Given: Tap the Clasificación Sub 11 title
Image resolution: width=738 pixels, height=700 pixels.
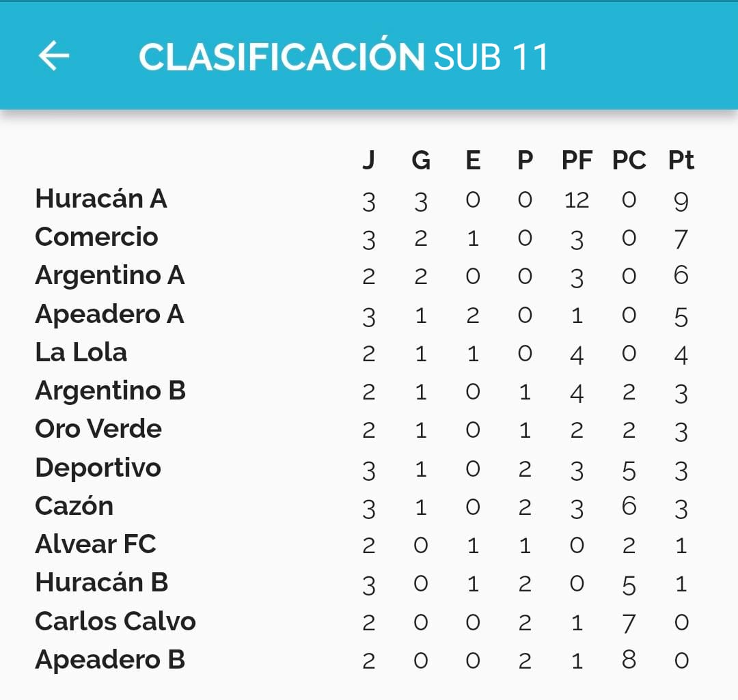Looking at the screenshot, I should tap(344, 57).
